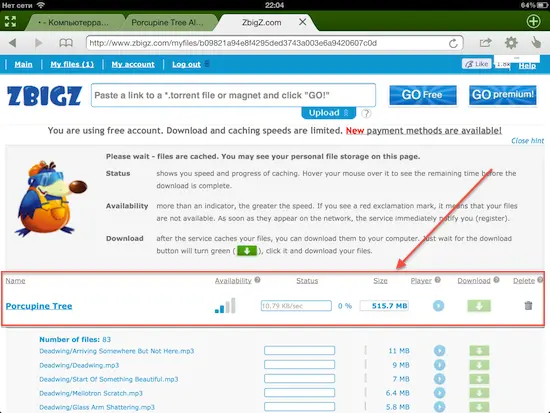Download Start Of Something Beautiful.mp3
Image resolution: width=550 pixels, height=413 pixels.
(x=479, y=379)
